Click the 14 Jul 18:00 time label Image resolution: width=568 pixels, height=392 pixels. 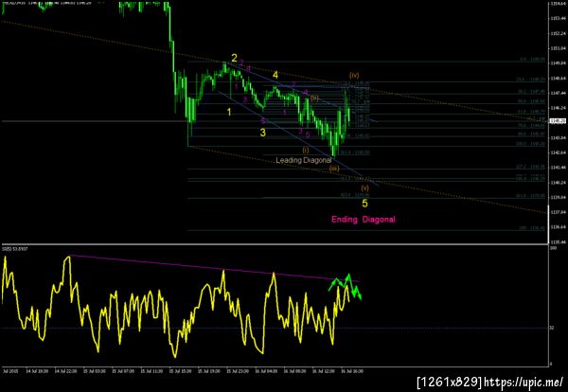point(38,371)
